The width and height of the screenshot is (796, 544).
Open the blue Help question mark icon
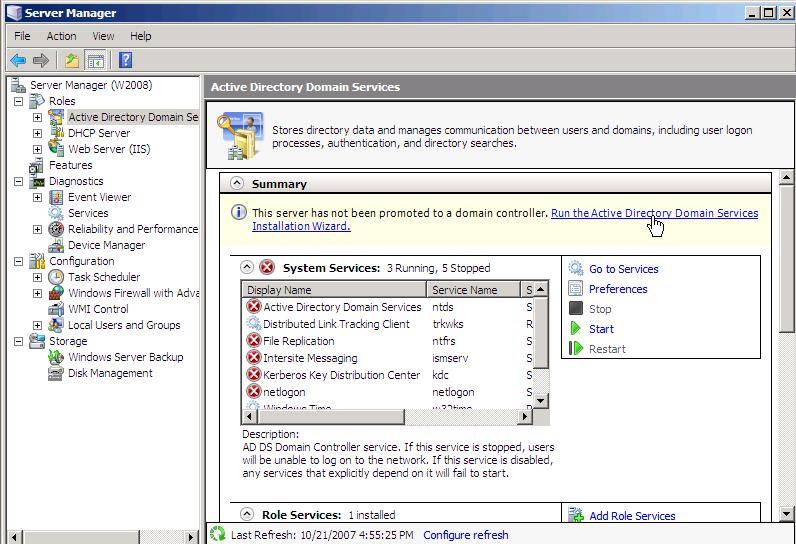(125, 60)
